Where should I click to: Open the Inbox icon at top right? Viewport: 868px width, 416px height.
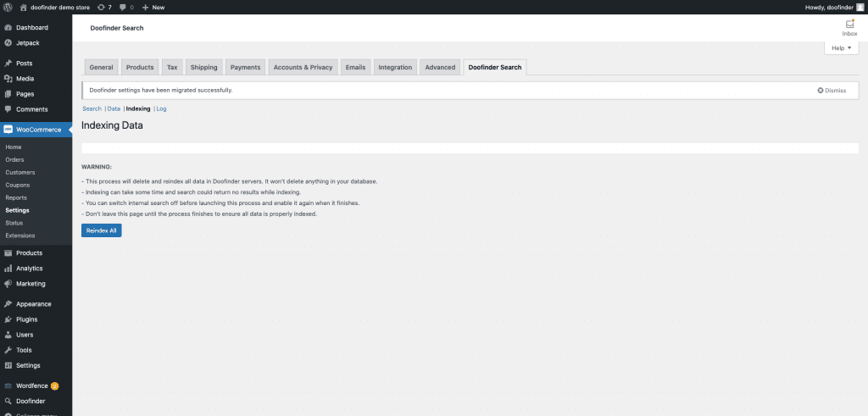click(x=849, y=26)
